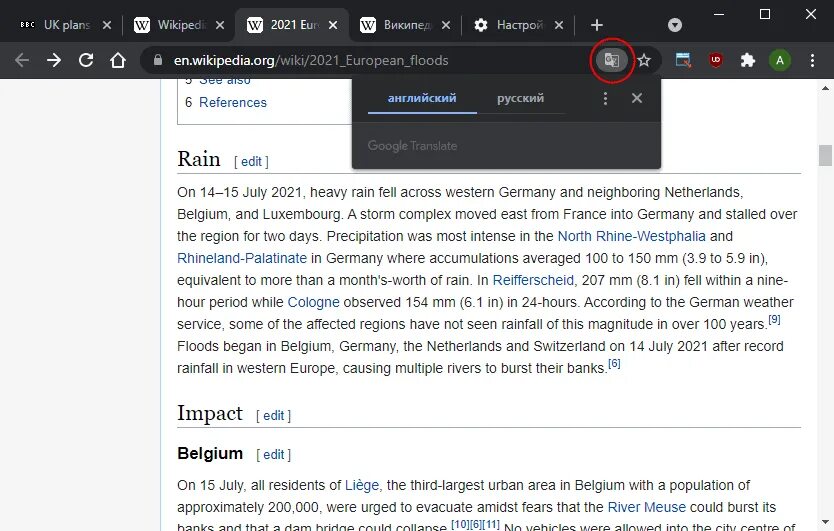Viewport: 834px width, 531px height.
Task: Click the scrollbar down arrow
Action: 825,522
